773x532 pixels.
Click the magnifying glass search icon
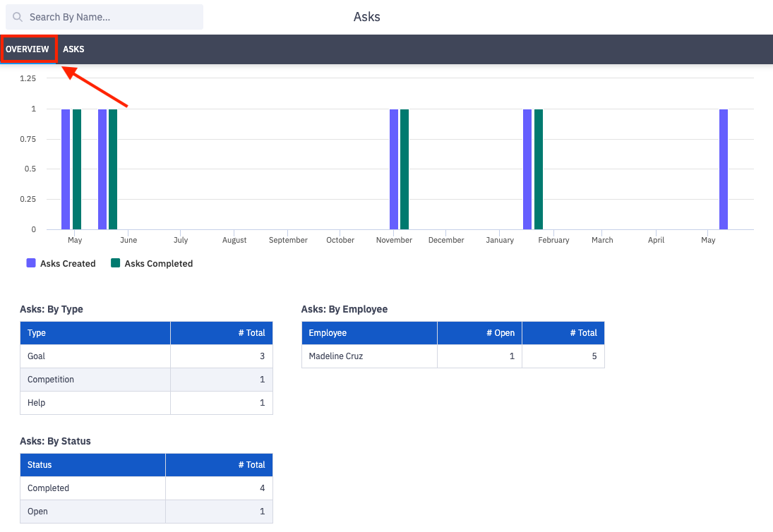pyautogui.click(x=18, y=17)
